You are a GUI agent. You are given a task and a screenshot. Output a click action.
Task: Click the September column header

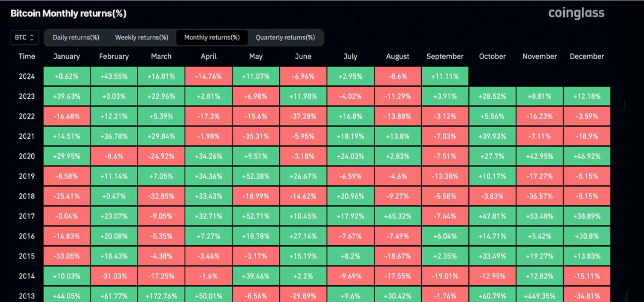tap(445, 56)
